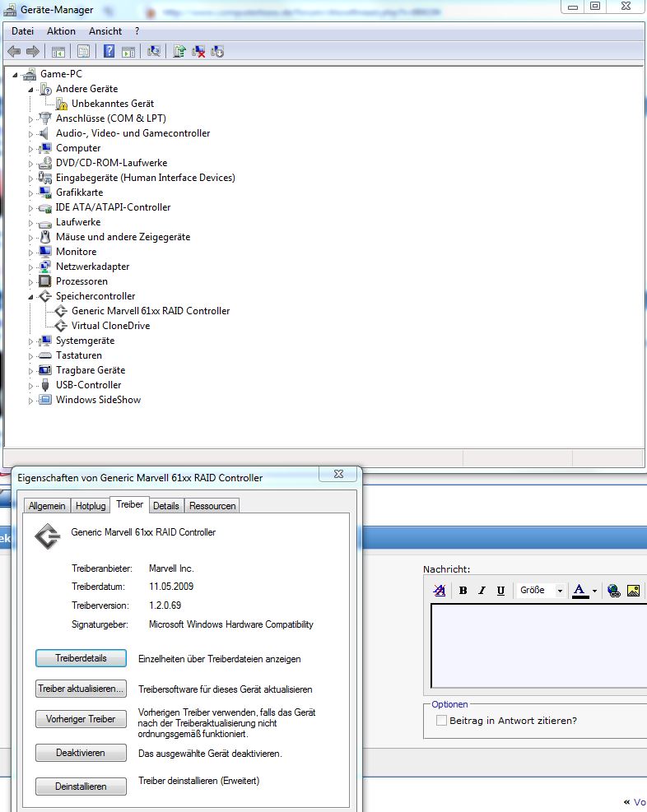The width and height of the screenshot is (647, 812).
Task: Pick text color with the A swatch
Action: [x=580, y=591]
